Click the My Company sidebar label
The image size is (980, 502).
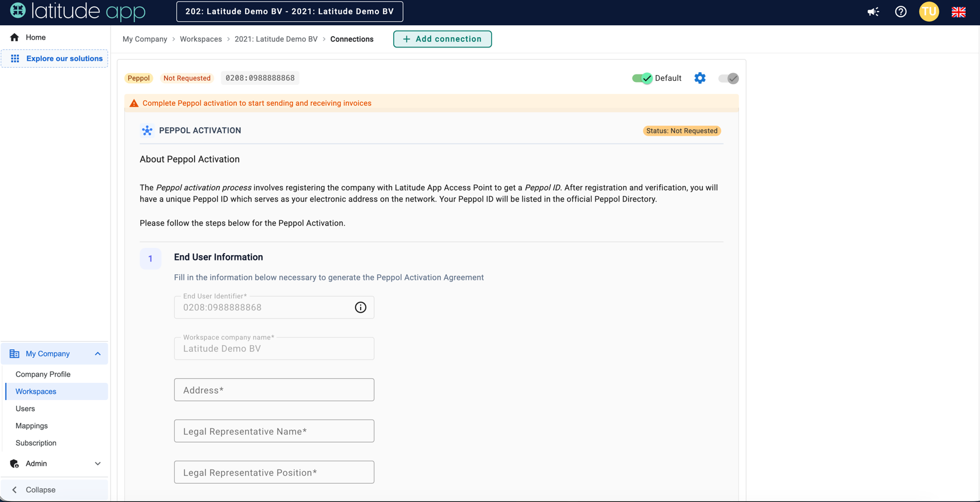[48, 354]
